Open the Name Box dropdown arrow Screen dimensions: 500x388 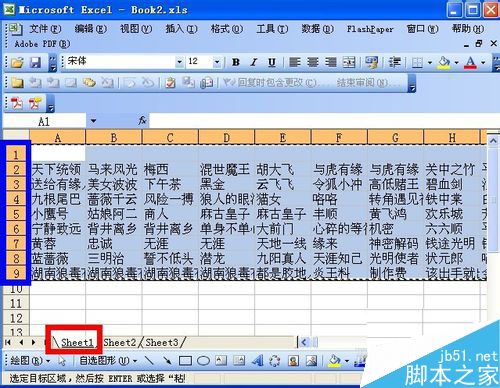point(93,121)
